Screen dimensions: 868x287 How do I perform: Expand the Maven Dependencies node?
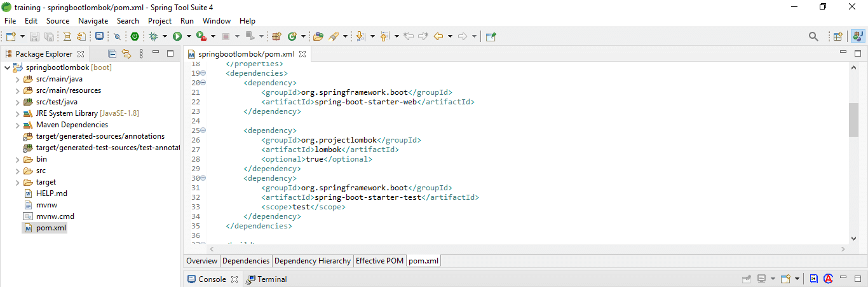coord(17,125)
